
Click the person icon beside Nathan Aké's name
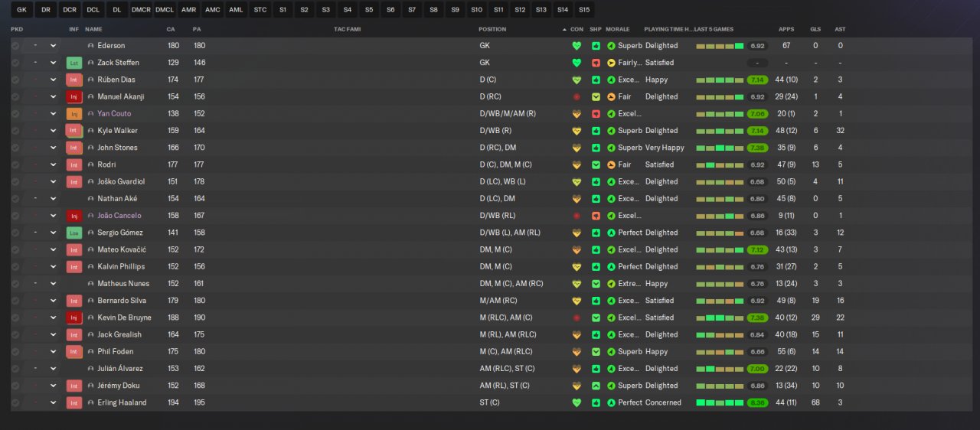pos(91,199)
